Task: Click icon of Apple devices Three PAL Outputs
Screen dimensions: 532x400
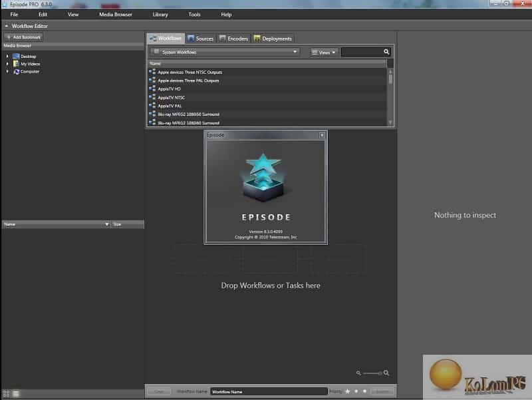Action: 152,80
